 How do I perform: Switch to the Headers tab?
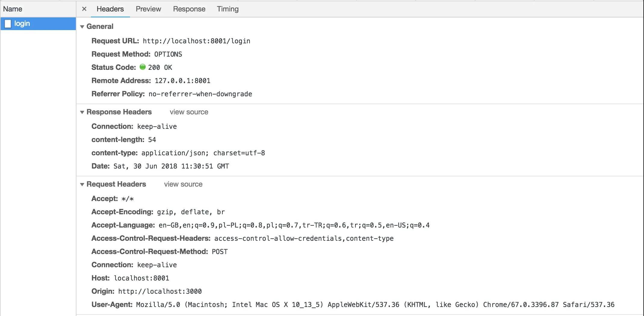[x=110, y=9]
